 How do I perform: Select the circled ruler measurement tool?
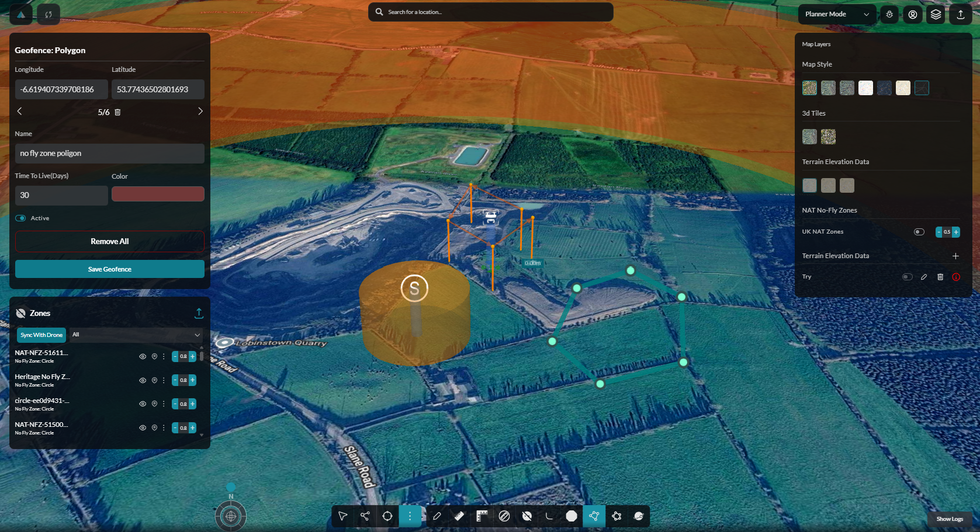504,516
